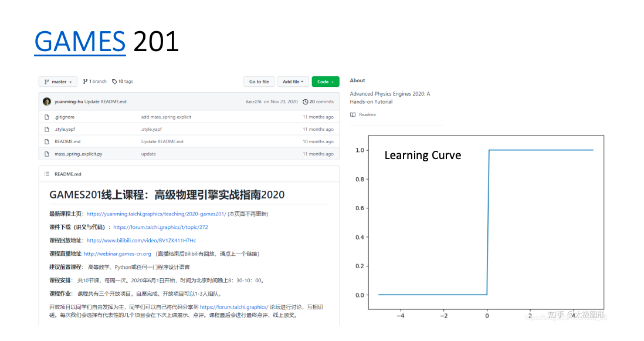Screen dimensions: 644x341
Task: Click the commits history clock icon
Action: (x=305, y=102)
